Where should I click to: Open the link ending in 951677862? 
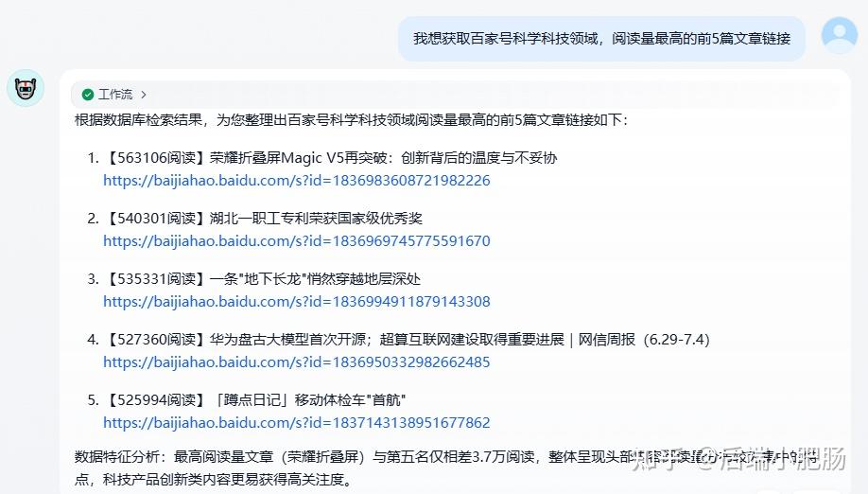coord(297,422)
